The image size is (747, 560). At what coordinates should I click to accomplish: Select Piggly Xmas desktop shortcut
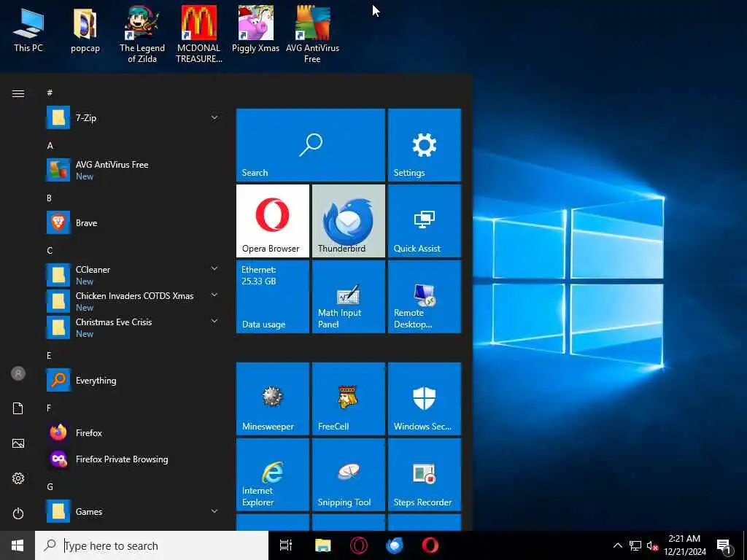click(255, 29)
